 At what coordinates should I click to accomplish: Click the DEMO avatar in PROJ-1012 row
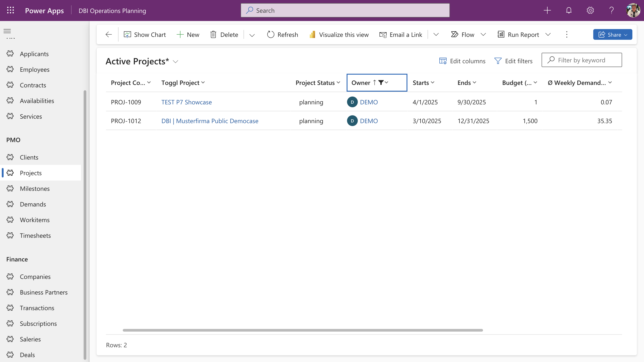tap(352, 121)
